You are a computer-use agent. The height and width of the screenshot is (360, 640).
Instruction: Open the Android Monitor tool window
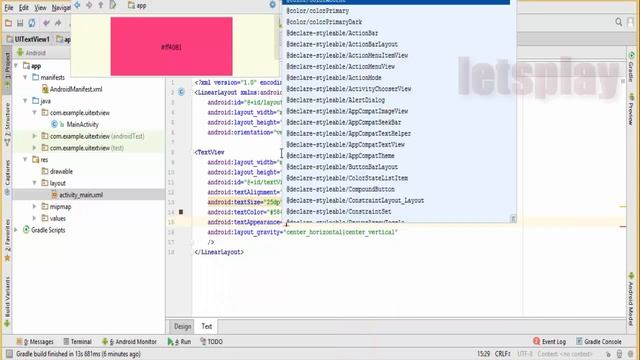click(x=129, y=342)
